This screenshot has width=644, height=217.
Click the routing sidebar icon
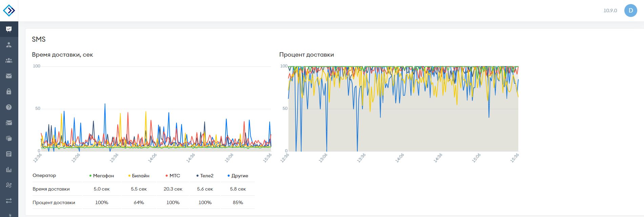(9, 185)
